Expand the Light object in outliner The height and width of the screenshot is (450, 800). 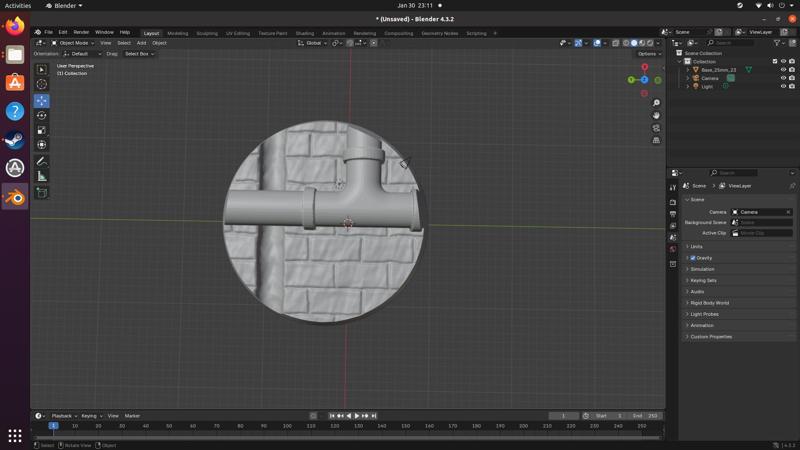pos(688,86)
